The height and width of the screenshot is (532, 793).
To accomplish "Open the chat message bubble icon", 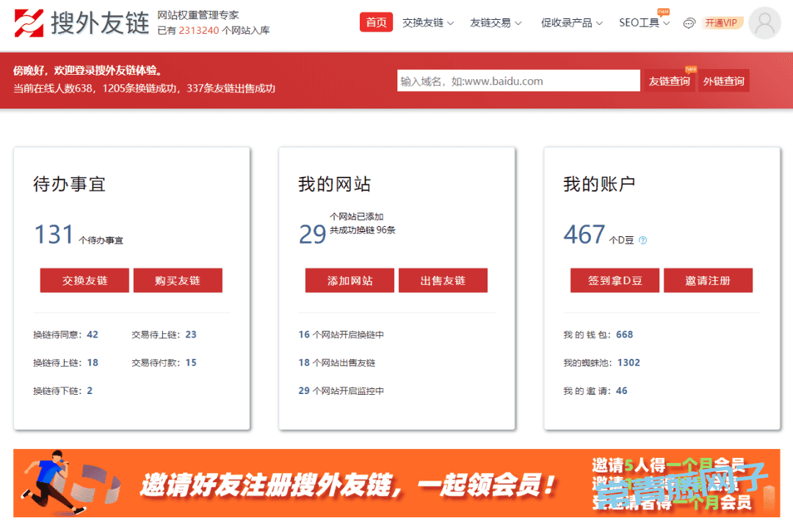I will pos(689,23).
